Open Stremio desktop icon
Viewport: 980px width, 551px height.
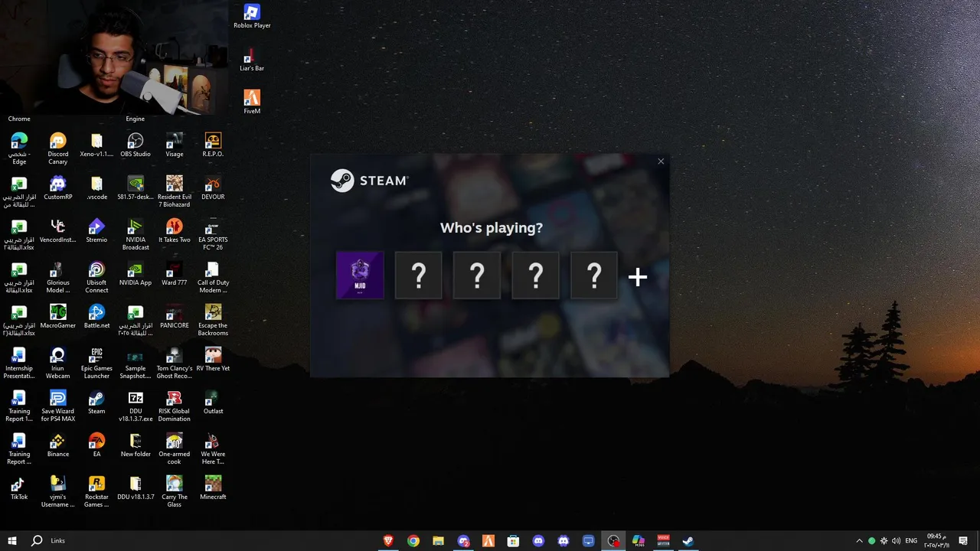click(x=96, y=231)
